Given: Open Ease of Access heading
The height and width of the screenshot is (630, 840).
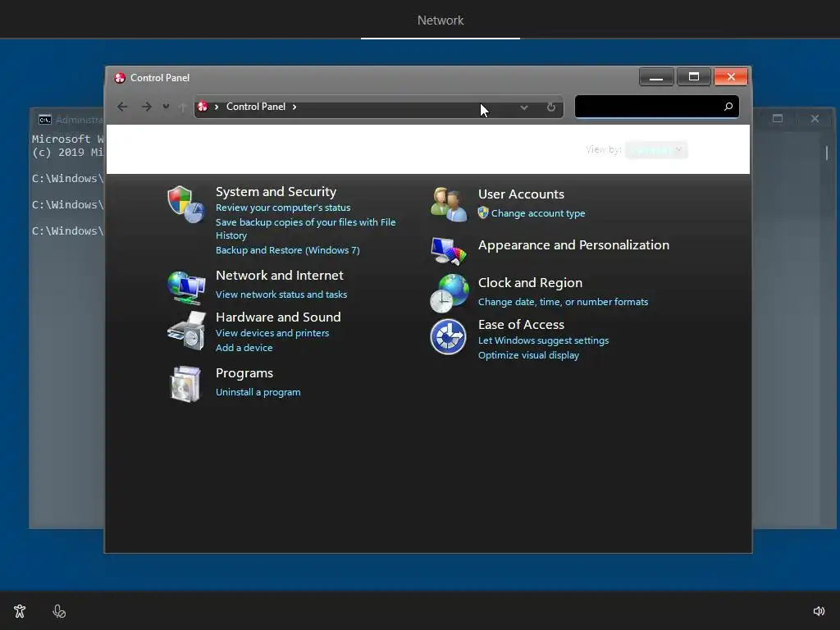Looking at the screenshot, I should 521,325.
